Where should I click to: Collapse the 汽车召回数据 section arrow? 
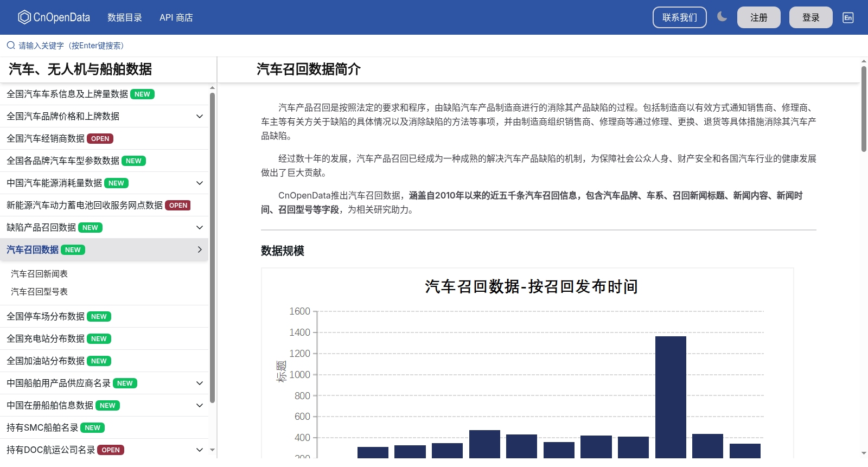200,250
